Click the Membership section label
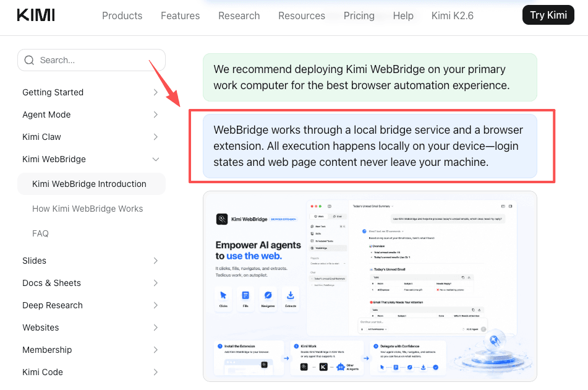 47,350
